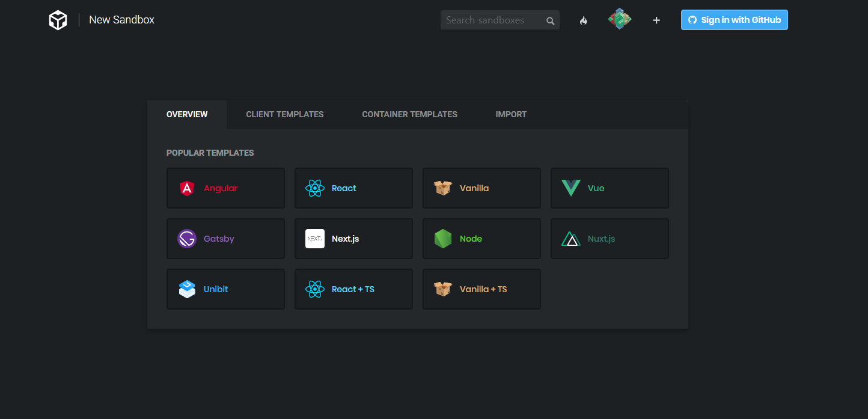The height and width of the screenshot is (419, 868).
Task: Click the search magnifier icon
Action: point(550,20)
